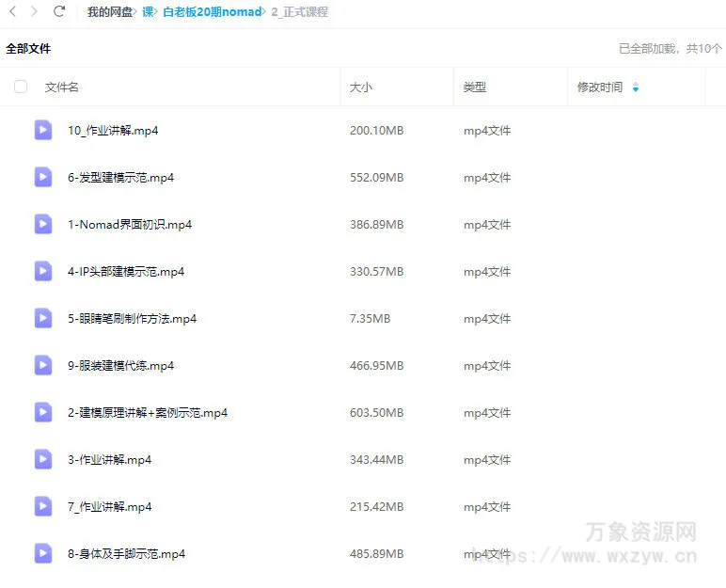Toggle the select-all files checkbox
Viewport: 726px width, 588px height.
[x=21, y=87]
